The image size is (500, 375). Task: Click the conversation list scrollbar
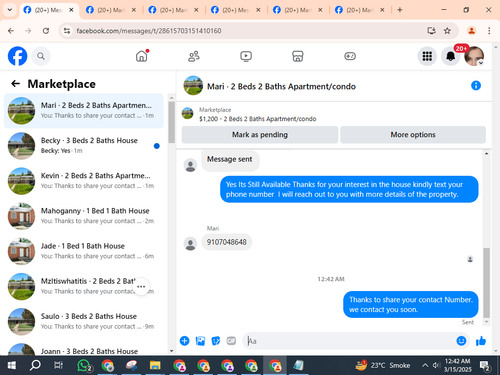pos(171,122)
